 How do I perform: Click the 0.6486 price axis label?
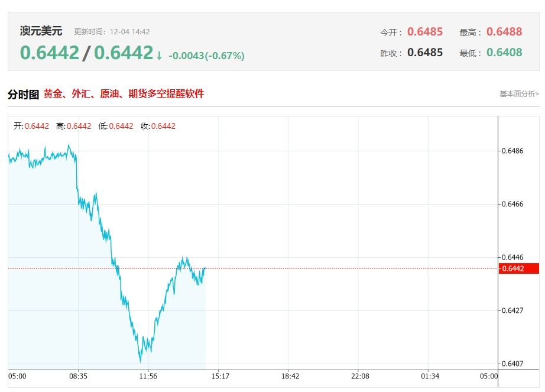click(512, 151)
